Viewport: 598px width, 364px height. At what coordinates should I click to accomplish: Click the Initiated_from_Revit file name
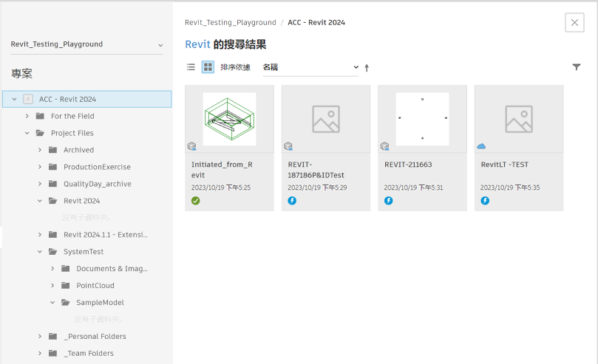click(x=222, y=170)
